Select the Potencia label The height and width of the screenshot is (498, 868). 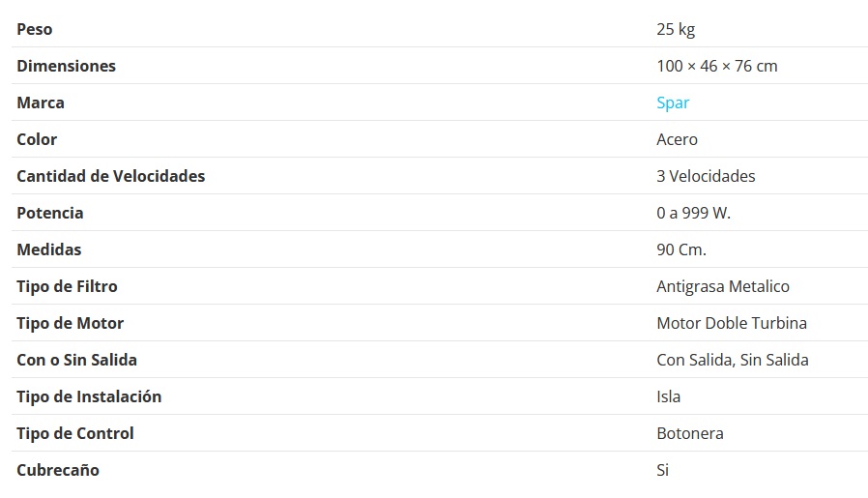coord(50,213)
